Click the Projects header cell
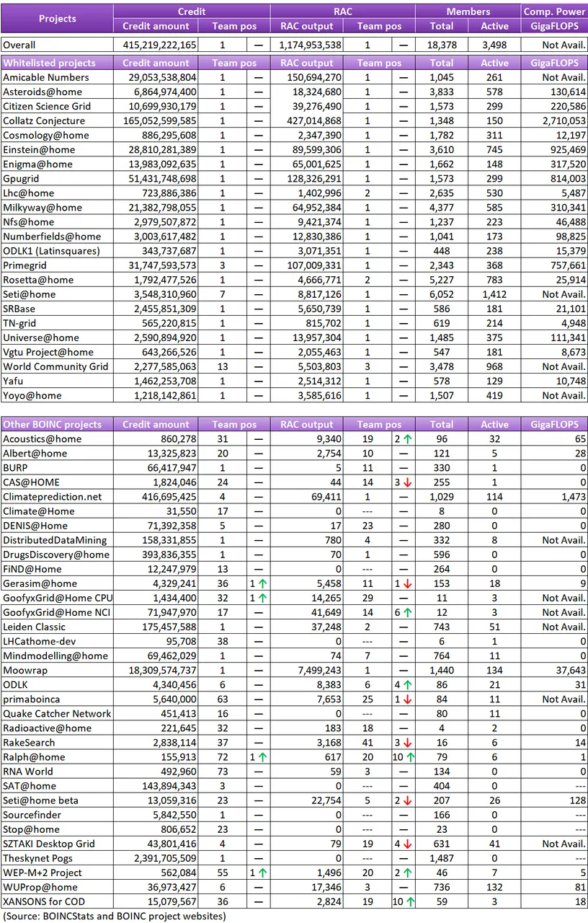 (x=57, y=19)
